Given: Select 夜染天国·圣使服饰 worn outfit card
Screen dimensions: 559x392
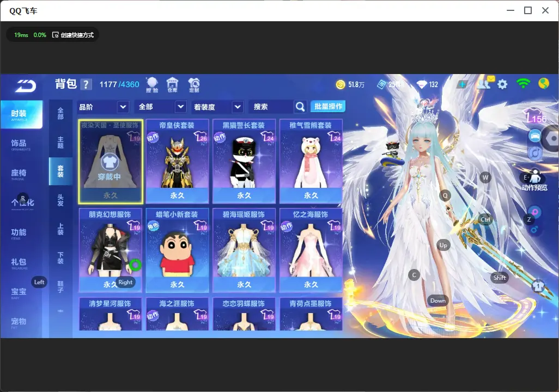Looking at the screenshot, I should (x=111, y=162).
